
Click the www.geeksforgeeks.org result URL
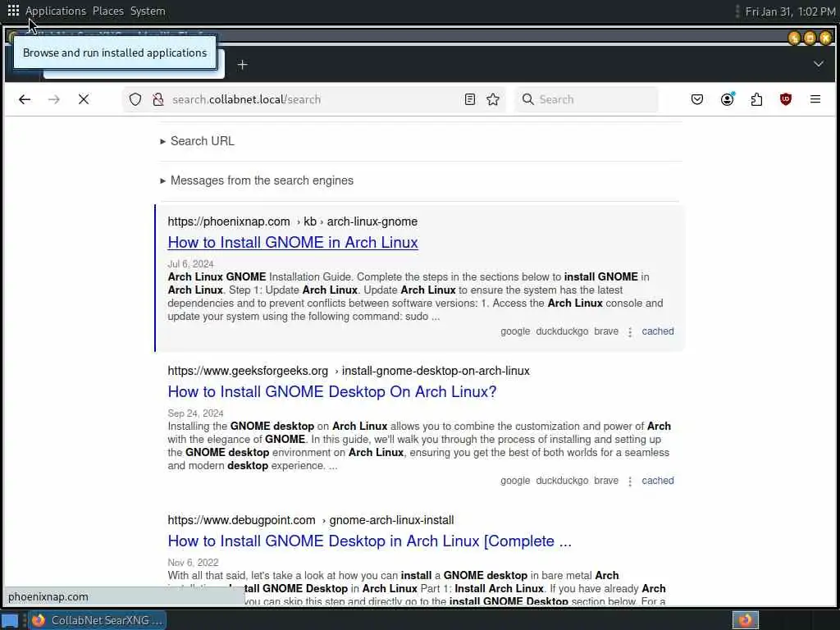(x=349, y=372)
